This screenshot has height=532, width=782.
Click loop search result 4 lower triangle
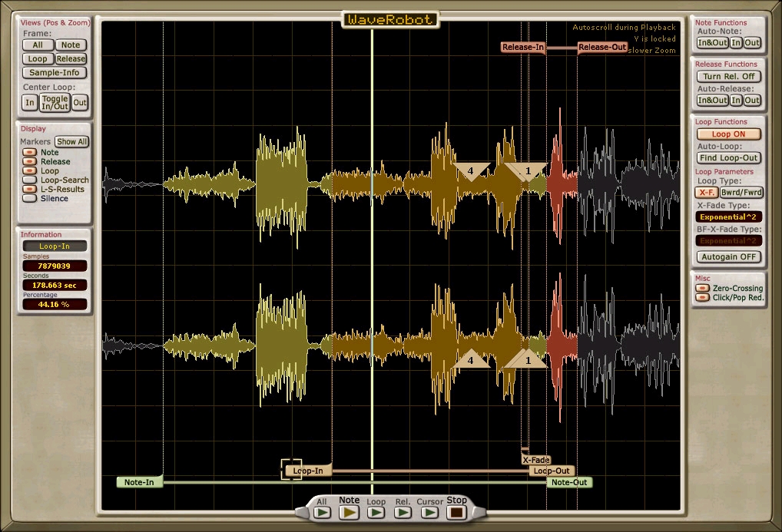[471, 359]
